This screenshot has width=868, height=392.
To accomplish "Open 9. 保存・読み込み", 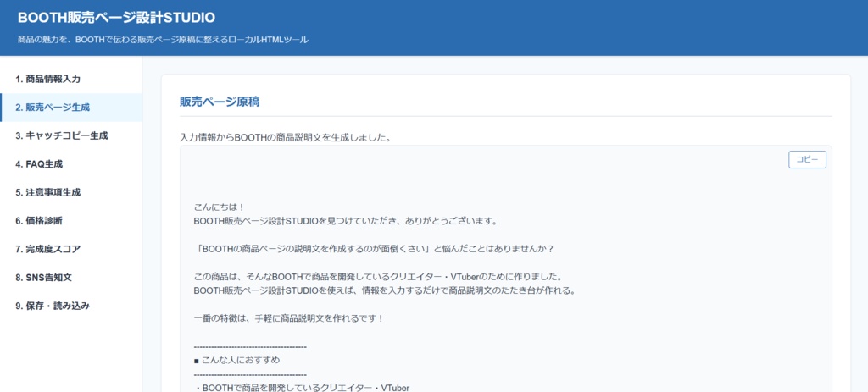I will click(x=71, y=306).
